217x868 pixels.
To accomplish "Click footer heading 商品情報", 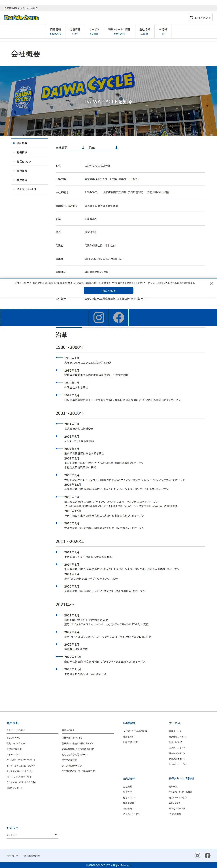I will (x=12, y=723).
